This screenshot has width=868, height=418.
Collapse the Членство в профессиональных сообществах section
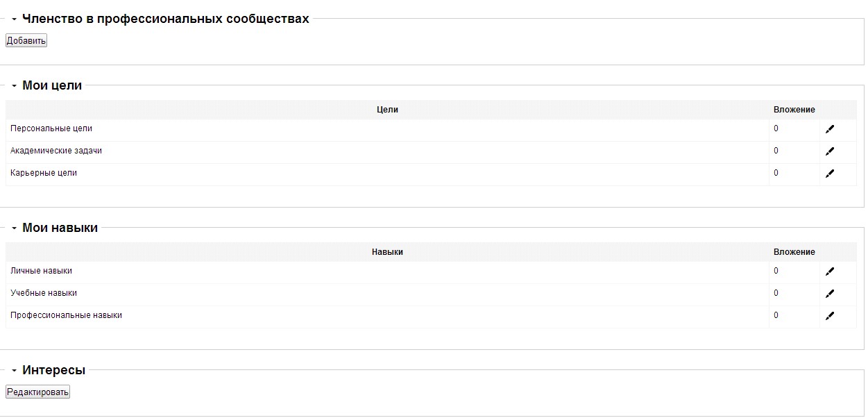(x=14, y=19)
